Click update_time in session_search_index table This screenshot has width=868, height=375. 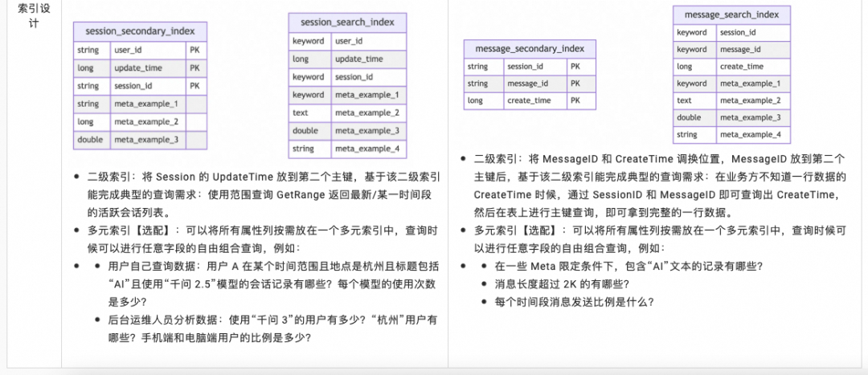(359, 59)
